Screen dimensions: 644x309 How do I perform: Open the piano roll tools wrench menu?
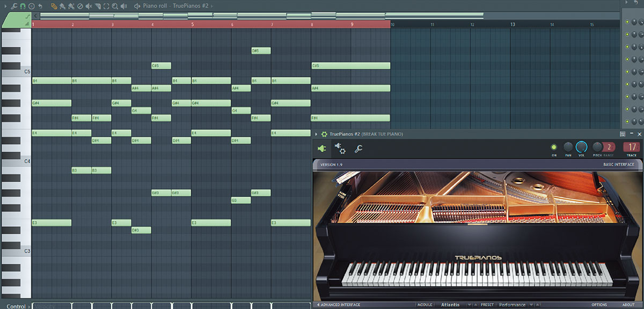click(13, 6)
